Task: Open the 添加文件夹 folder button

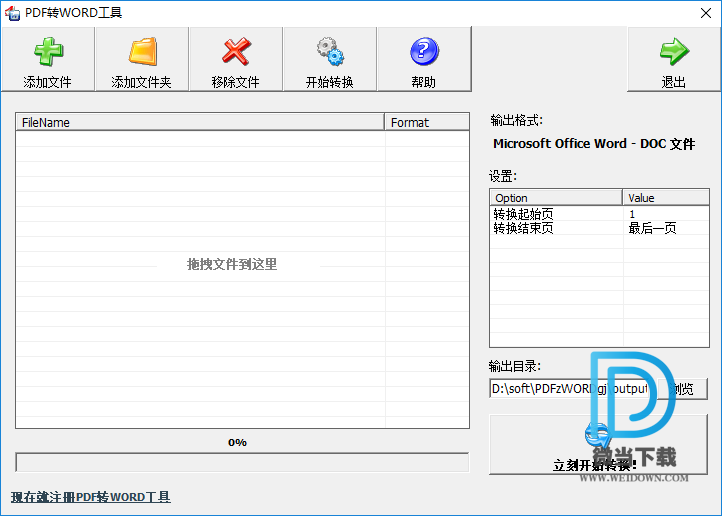Action: pos(142,59)
